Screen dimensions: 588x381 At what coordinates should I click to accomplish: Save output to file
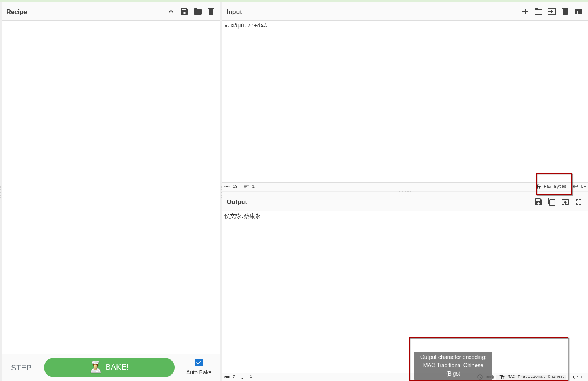point(538,202)
